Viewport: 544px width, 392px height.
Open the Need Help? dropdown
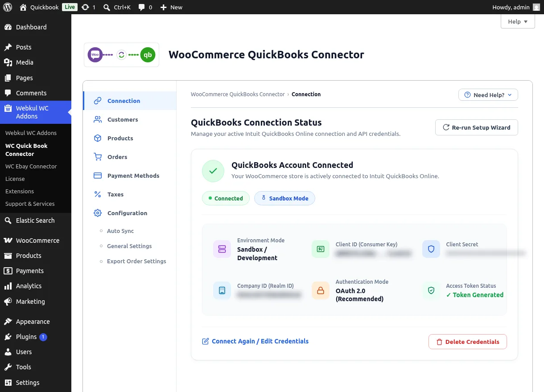point(488,95)
